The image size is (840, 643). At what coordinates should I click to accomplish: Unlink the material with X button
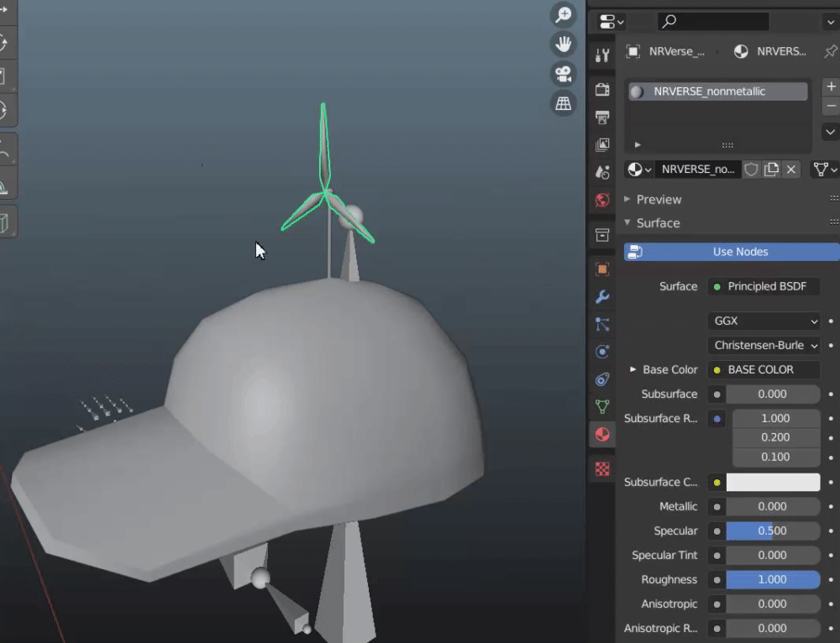click(791, 170)
